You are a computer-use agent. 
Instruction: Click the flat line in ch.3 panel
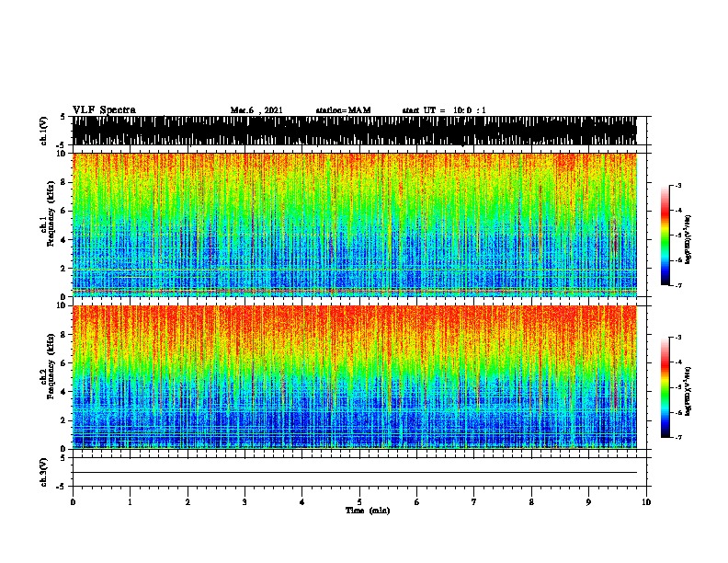pyautogui.click(x=354, y=473)
